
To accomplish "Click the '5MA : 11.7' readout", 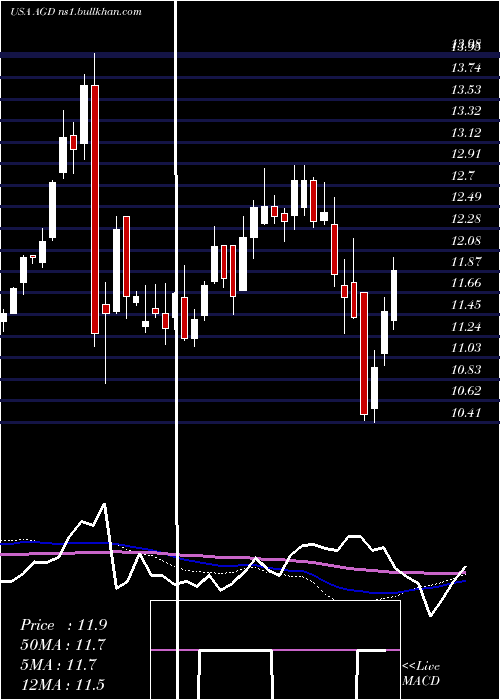I will (x=58, y=664).
